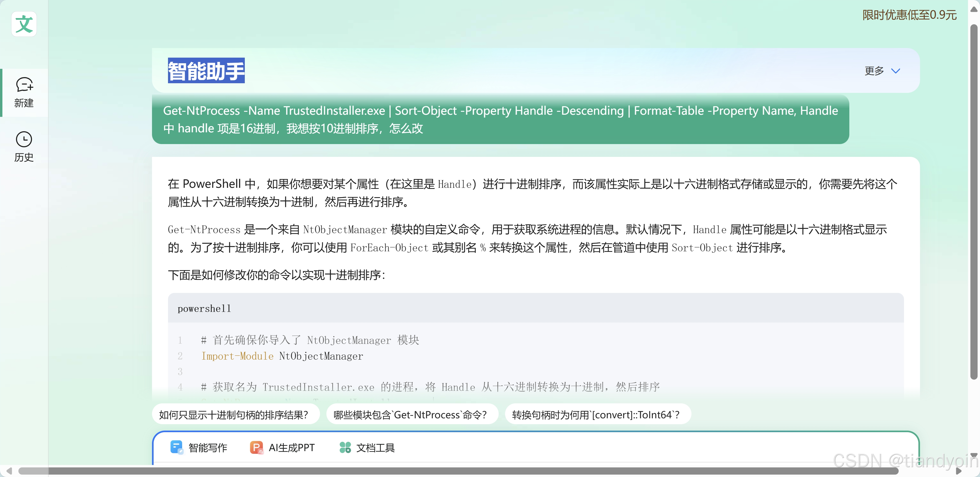Click the chat bubble icon above 新建
The image size is (980, 477).
pos(23,85)
